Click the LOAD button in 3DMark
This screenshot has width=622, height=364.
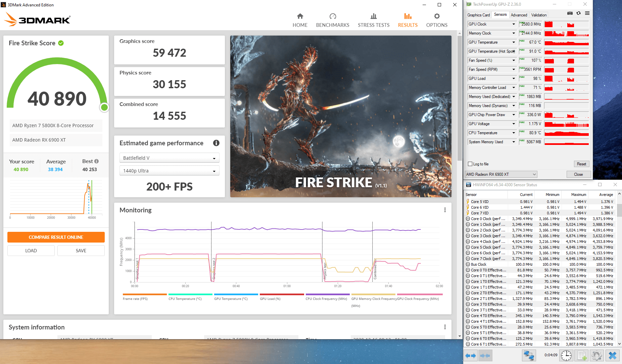click(x=31, y=251)
